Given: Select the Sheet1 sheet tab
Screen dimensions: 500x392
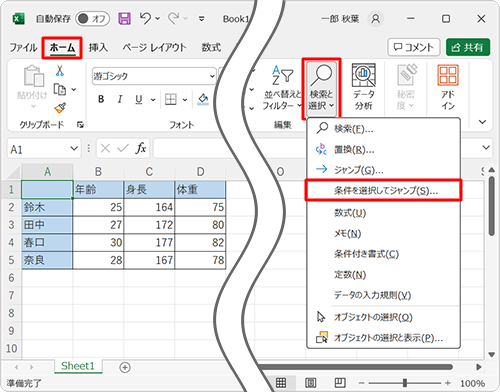Looking at the screenshot, I should coord(78,366).
